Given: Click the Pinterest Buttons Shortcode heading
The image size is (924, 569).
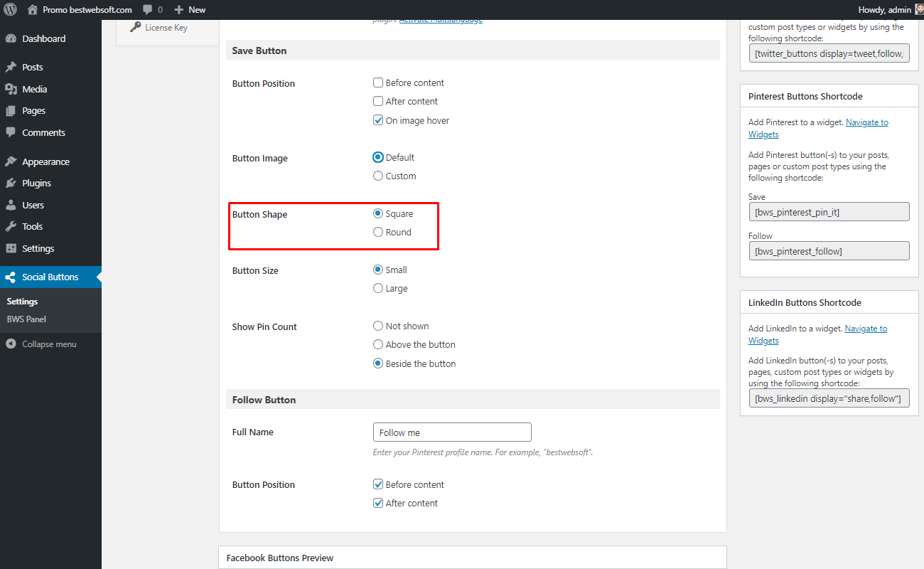Looking at the screenshot, I should pyautogui.click(x=805, y=96).
